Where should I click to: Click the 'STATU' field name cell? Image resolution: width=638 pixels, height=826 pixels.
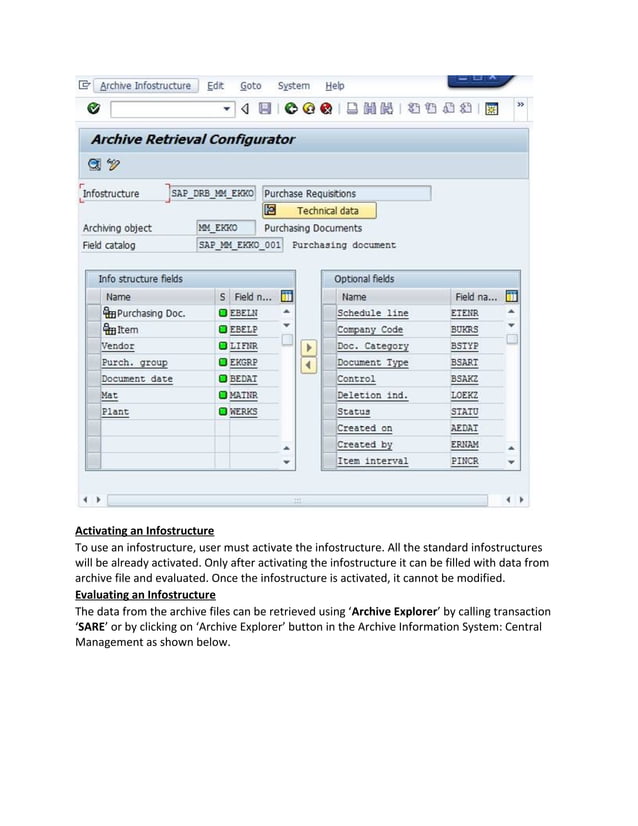(x=465, y=411)
